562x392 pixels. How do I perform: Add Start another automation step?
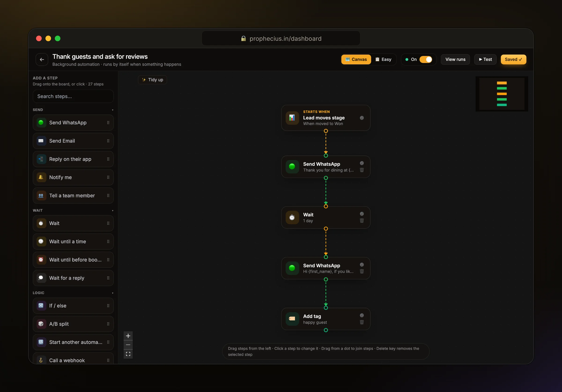click(73, 342)
